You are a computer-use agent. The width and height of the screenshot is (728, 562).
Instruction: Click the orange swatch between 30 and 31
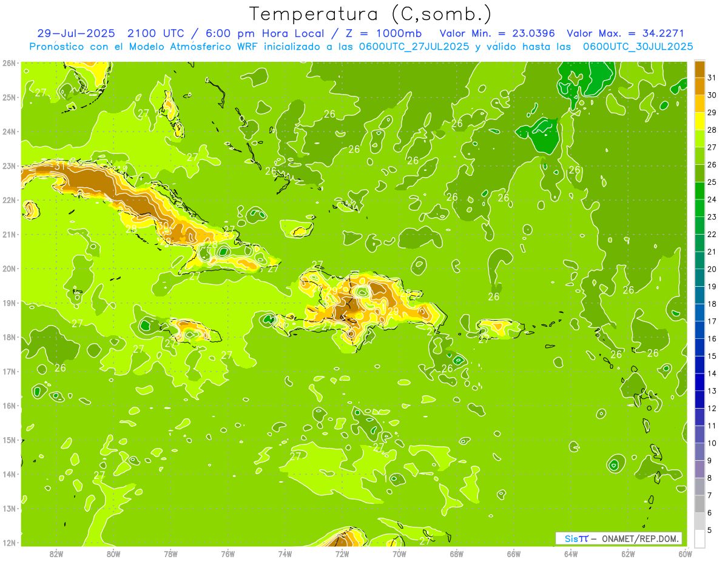click(699, 86)
